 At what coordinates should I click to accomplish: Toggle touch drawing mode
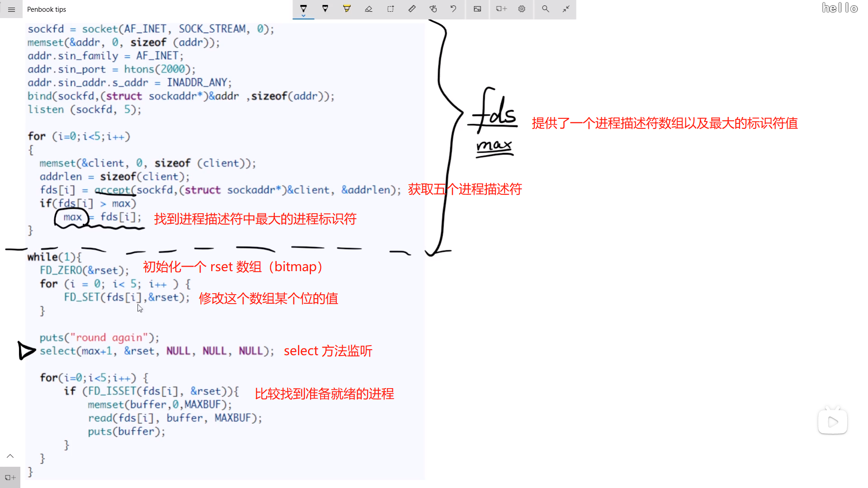pyautogui.click(x=433, y=9)
